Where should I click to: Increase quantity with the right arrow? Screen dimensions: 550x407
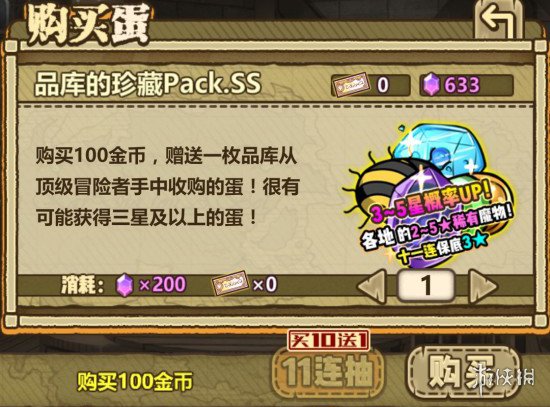[x=483, y=286]
